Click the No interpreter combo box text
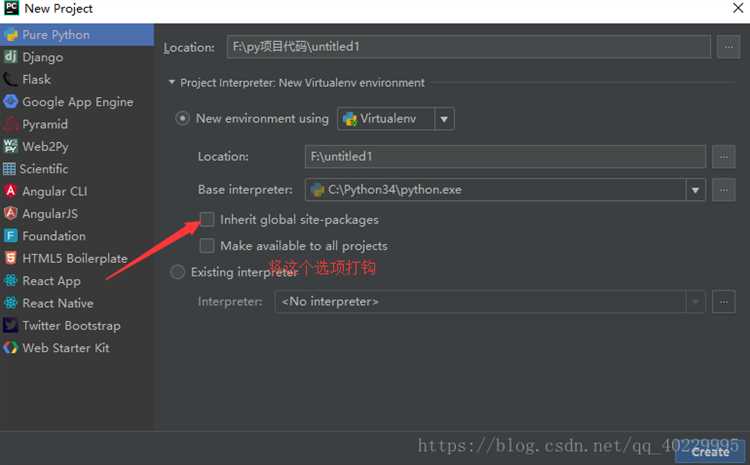Screen dimensions: 750x465 [330, 302]
